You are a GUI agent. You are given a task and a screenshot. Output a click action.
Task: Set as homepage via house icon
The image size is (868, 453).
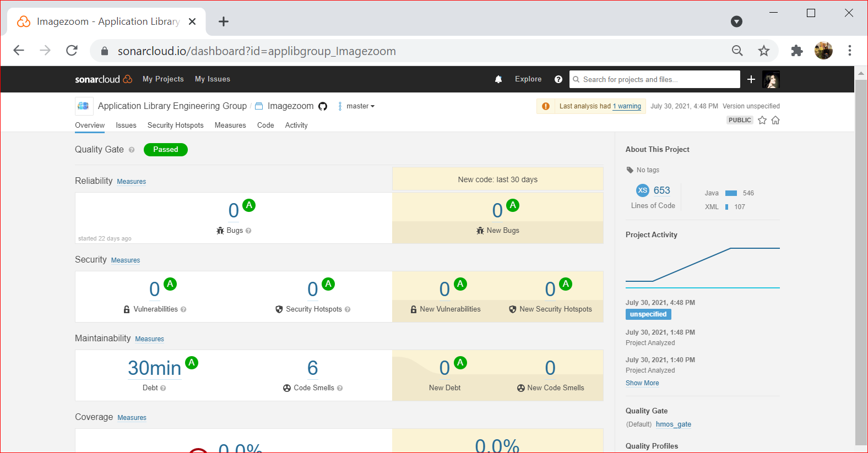[775, 120]
